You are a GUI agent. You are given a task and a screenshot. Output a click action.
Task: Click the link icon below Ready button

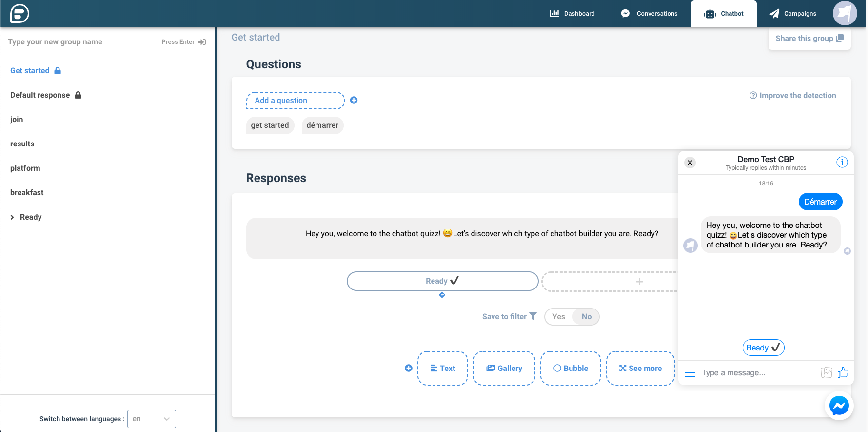[442, 295]
